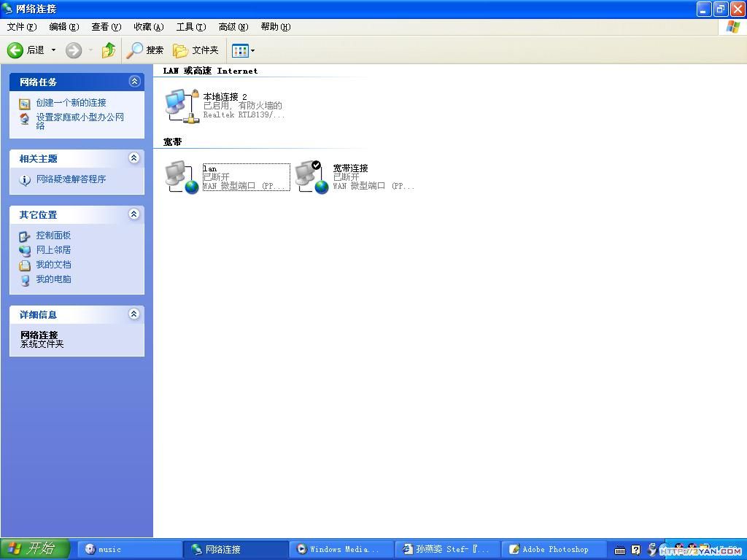The image size is (747, 560).
Task: Collapse the 相关主题 panel
Action: (x=133, y=158)
